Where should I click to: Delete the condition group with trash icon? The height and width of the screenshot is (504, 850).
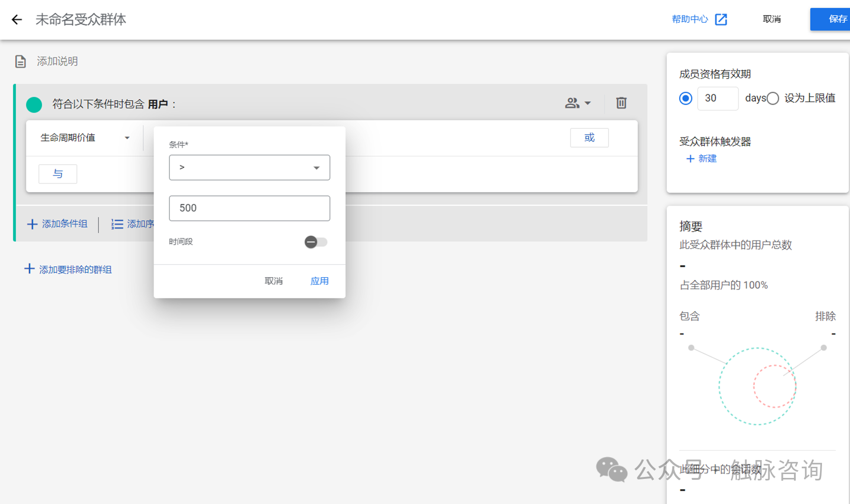click(621, 103)
